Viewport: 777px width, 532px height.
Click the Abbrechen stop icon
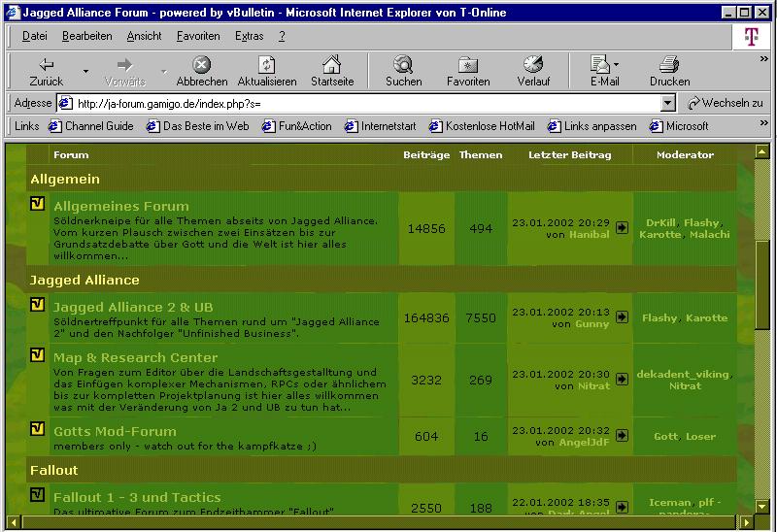(201, 65)
